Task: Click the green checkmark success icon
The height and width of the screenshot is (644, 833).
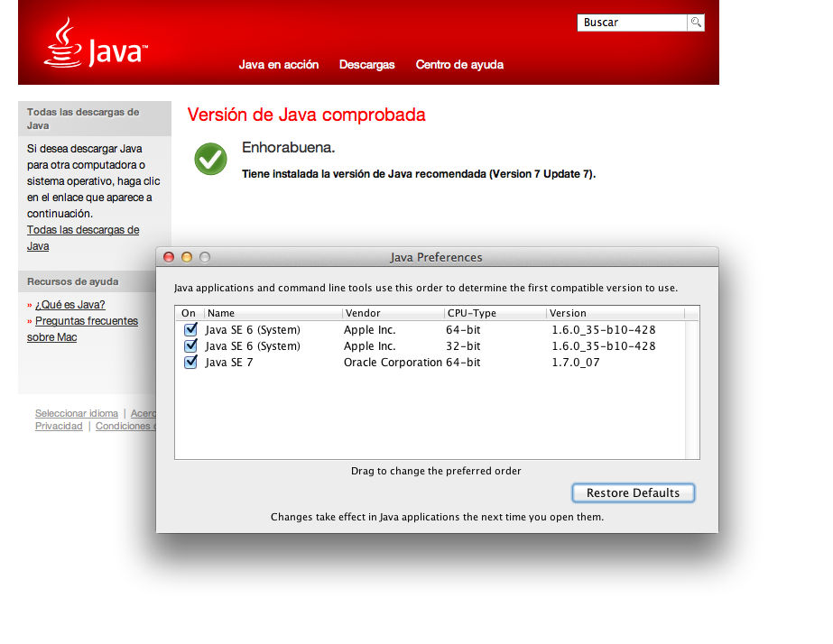Action: point(210,159)
